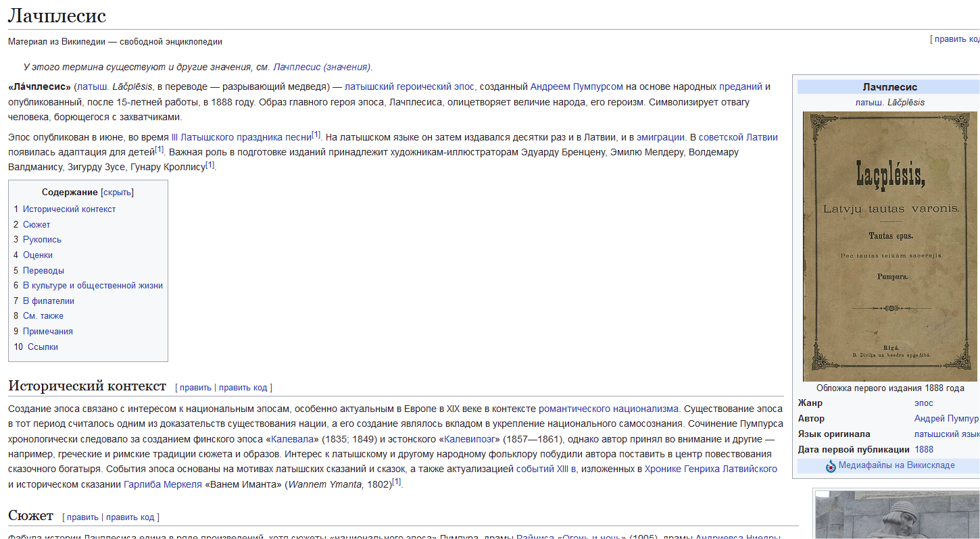Viewport: 980px width, 539px height.
Task: Open Андреем Пумпурсом author link
Action: [577, 86]
